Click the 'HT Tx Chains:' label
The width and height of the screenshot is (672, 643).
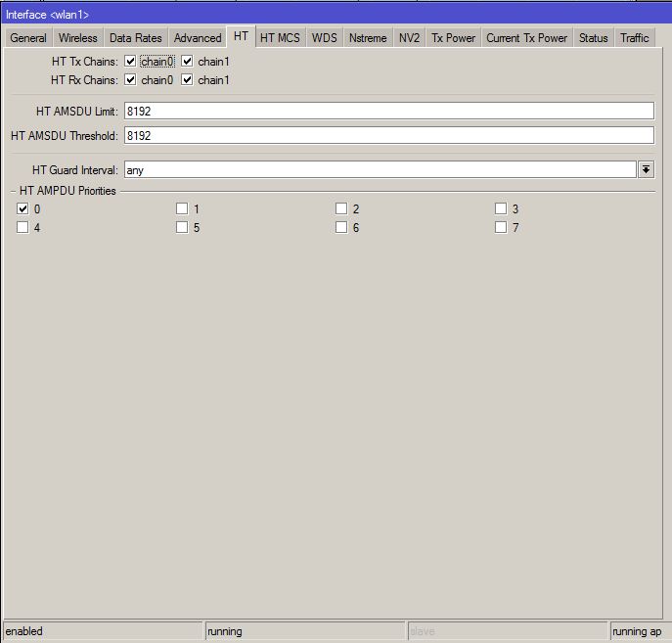(x=85, y=62)
